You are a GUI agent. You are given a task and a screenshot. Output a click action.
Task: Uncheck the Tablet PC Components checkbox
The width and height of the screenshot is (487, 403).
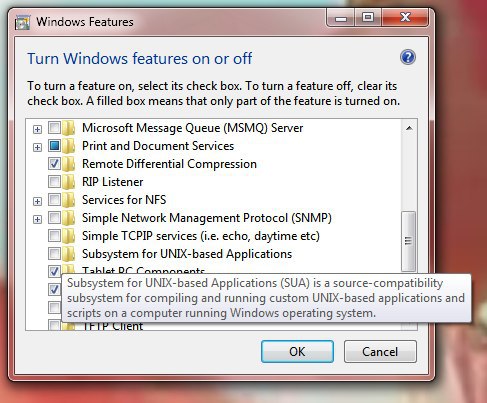click(x=54, y=271)
